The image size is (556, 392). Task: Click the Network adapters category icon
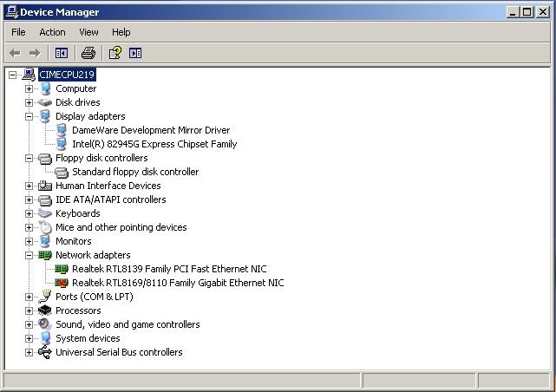(x=45, y=255)
